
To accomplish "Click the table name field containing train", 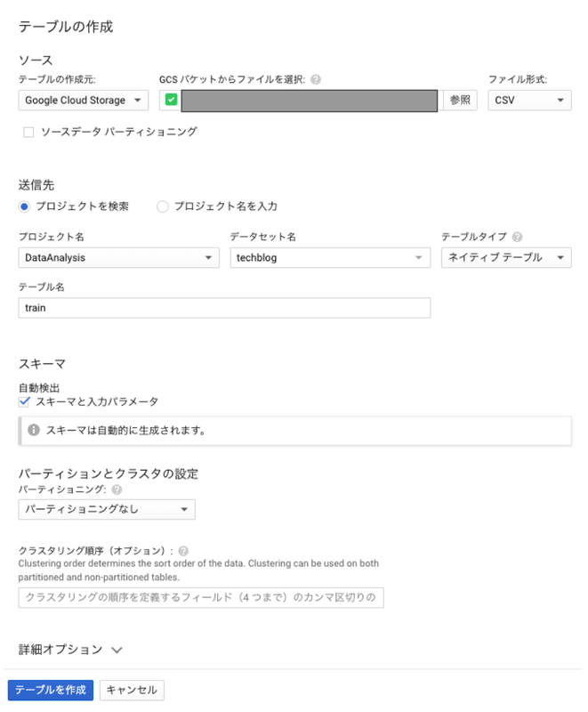I will tap(224, 308).
